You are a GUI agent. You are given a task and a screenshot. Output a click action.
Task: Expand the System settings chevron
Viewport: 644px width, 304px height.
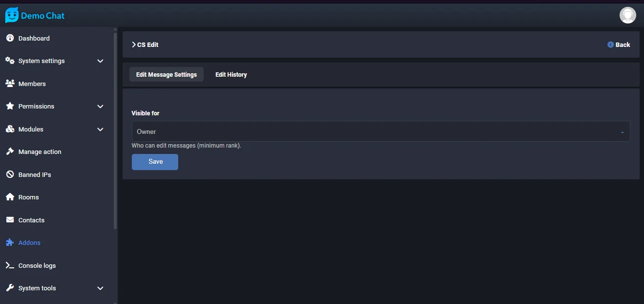click(100, 61)
